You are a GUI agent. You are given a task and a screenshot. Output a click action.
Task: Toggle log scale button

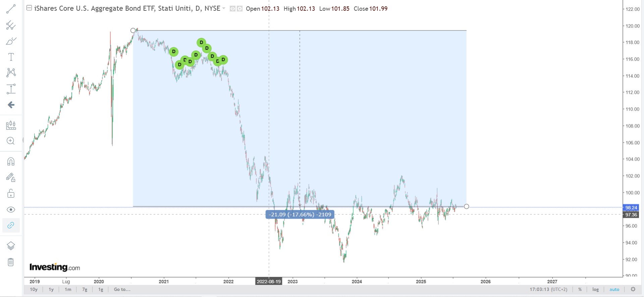(595, 289)
